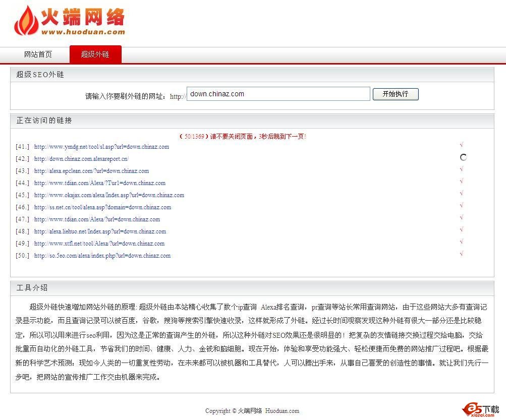
Task: Open link 41 ymdg.net tool URL
Action: pyautogui.click(x=101, y=147)
